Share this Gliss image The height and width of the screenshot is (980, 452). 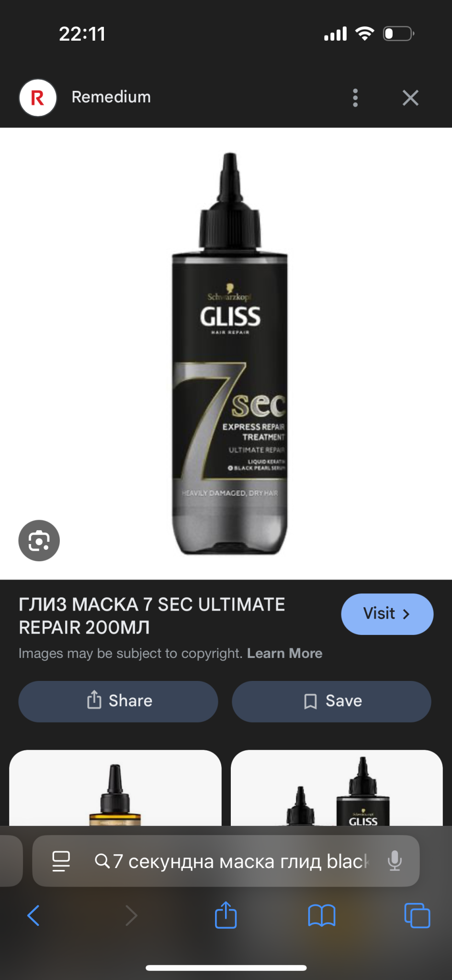pyautogui.click(x=118, y=701)
